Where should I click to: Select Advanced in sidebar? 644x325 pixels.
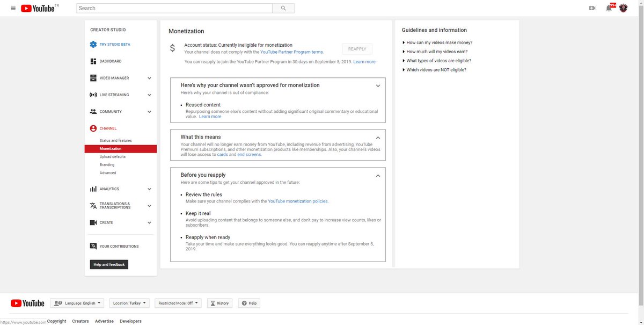pos(108,173)
